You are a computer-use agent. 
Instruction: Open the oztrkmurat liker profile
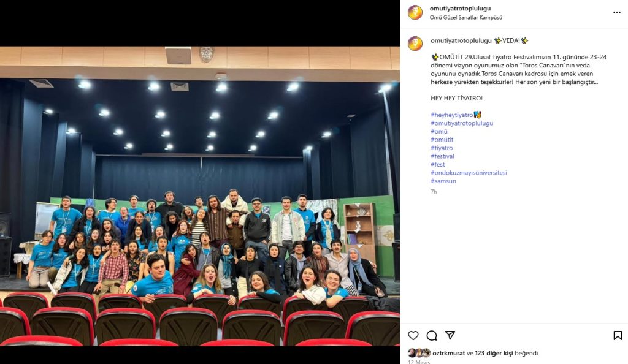click(x=448, y=353)
